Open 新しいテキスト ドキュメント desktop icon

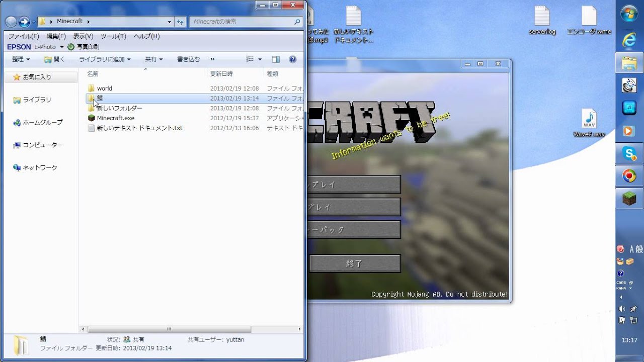click(x=354, y=25)
